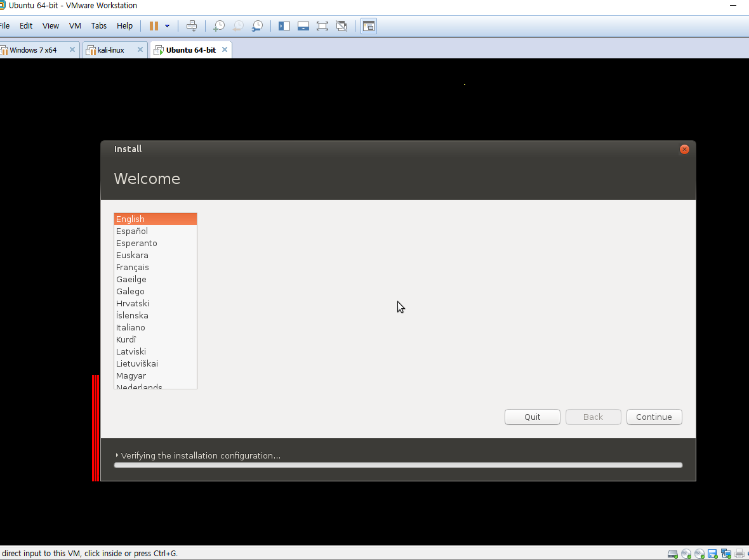The height and width of the screenshot is (560, 749).
Task: Select Magyar in the language list
Action: [x=156, y=375]
